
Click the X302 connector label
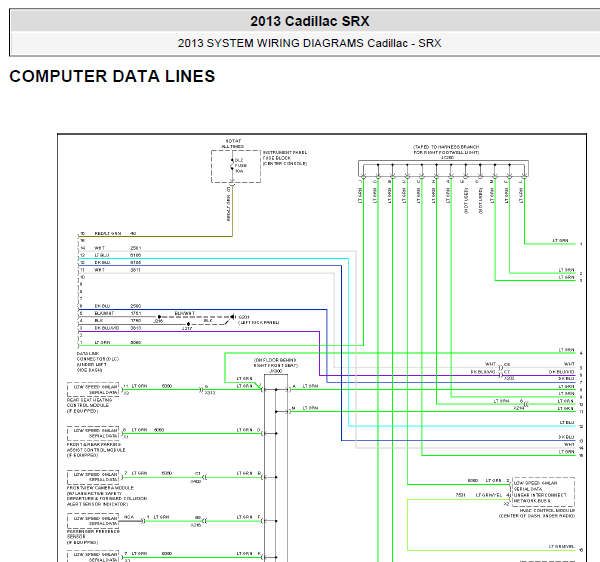[508, 378]
